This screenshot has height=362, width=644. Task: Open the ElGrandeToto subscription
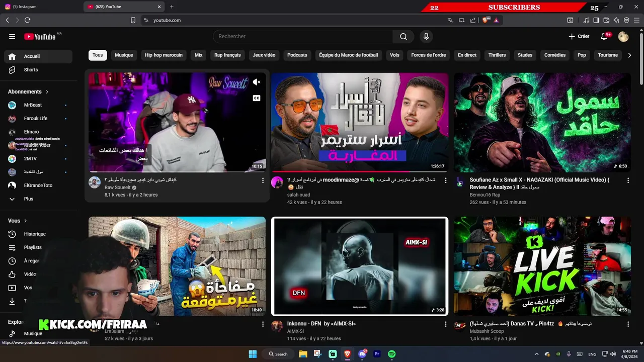(x=38, y=186)
